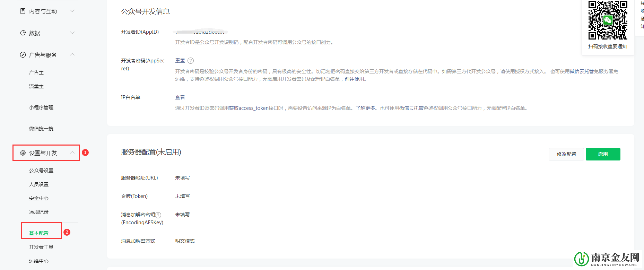This screenshot has width=644, height=270.
Task: Click the WeChat QR code image
Action: pyautogui.click(x=608, y=20)
